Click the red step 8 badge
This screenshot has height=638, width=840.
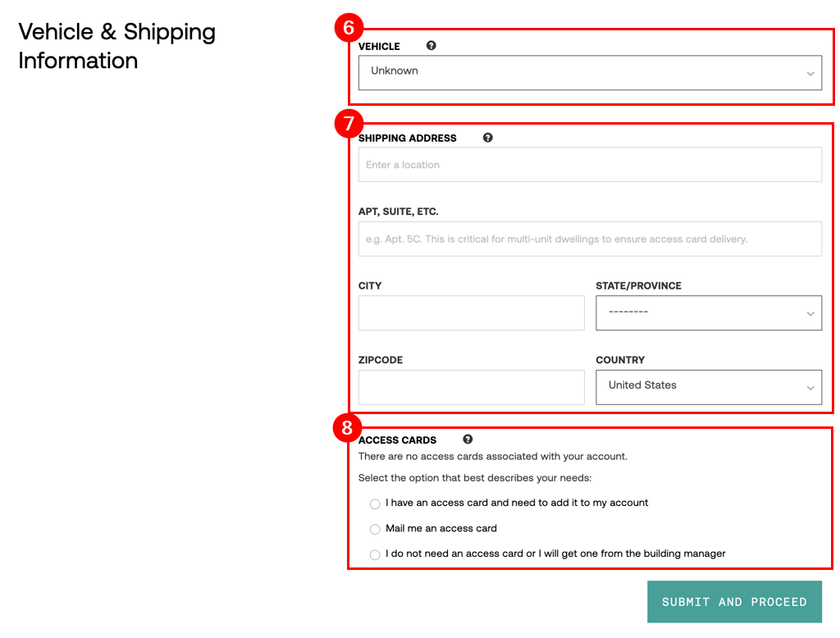pyautogui.click(x=348, y=427)
